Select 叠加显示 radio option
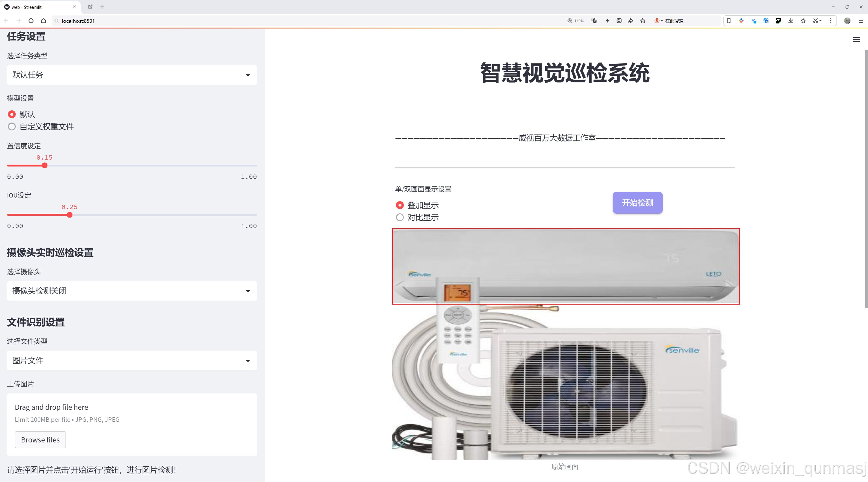The height and width of the screenshot is (482, 868). pos(400,205)
